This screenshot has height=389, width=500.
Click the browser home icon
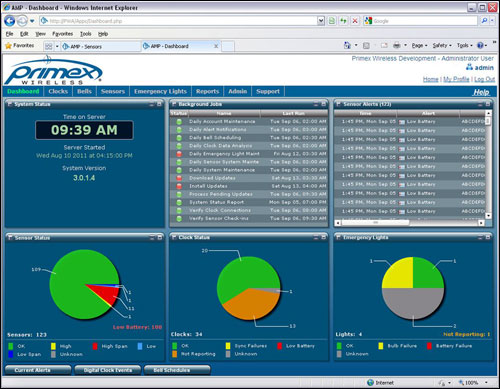pos(347,45)
